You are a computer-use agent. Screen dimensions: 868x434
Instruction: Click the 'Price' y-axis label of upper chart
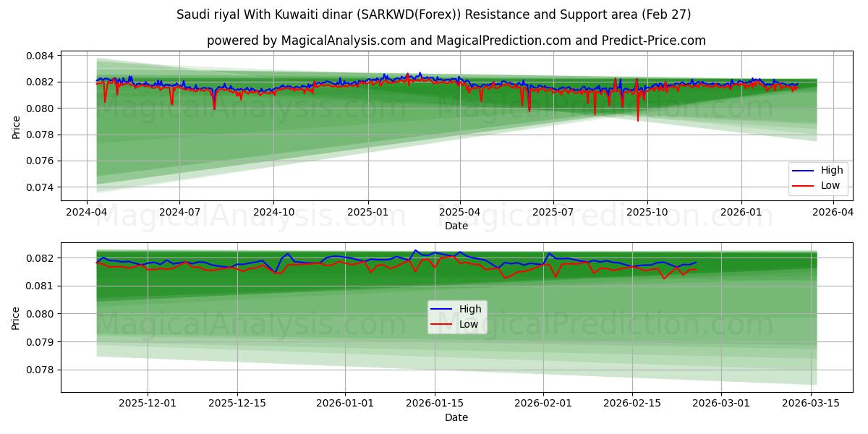click(16, 126)
